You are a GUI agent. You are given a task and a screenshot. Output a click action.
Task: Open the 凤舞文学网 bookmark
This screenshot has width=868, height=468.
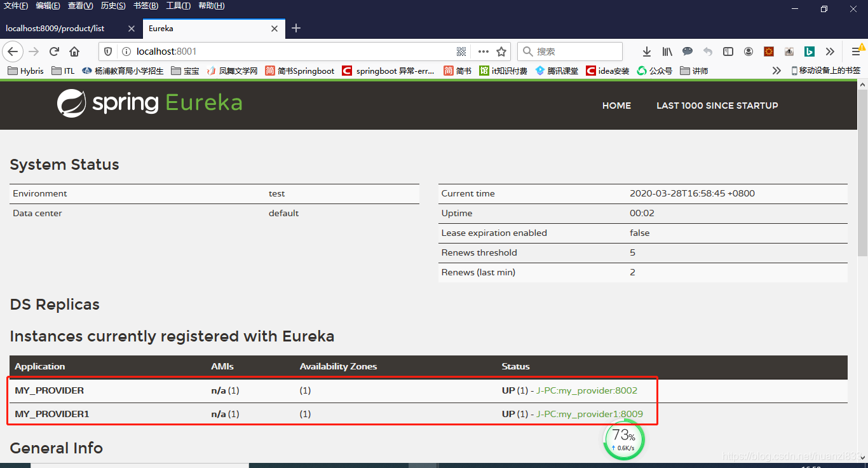[x=232, y=71]
